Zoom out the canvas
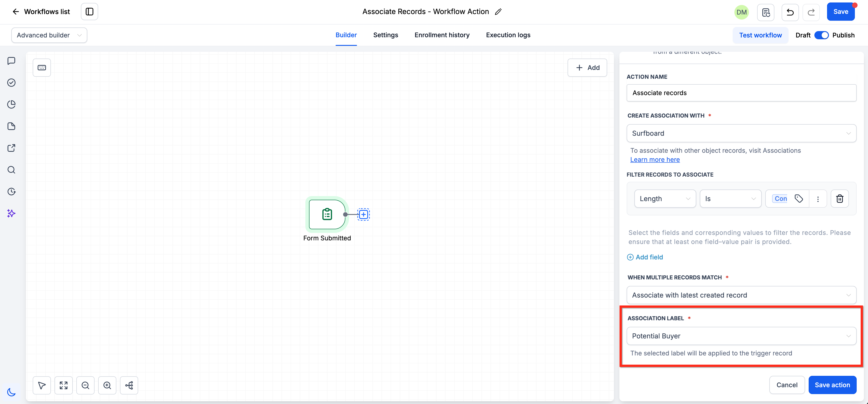This screenshot has width=868, height=404. pyautogui.click(x=85, y=385)
